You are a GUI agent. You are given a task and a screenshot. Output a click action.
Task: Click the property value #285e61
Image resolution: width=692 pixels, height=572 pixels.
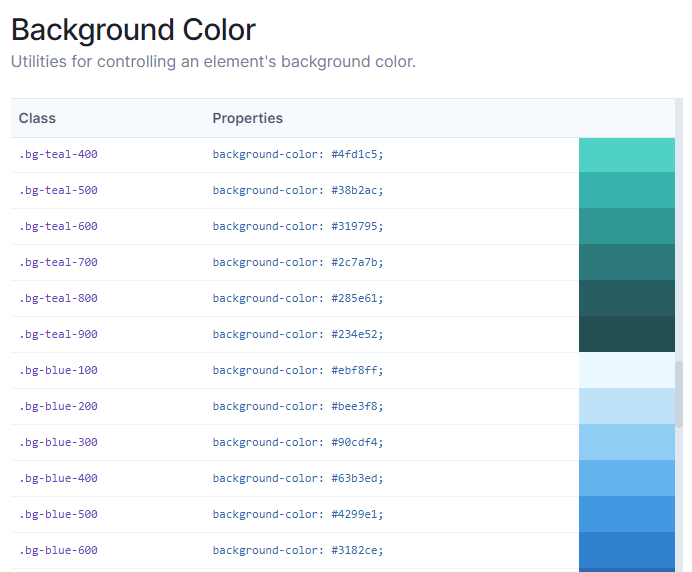[357, 298]
